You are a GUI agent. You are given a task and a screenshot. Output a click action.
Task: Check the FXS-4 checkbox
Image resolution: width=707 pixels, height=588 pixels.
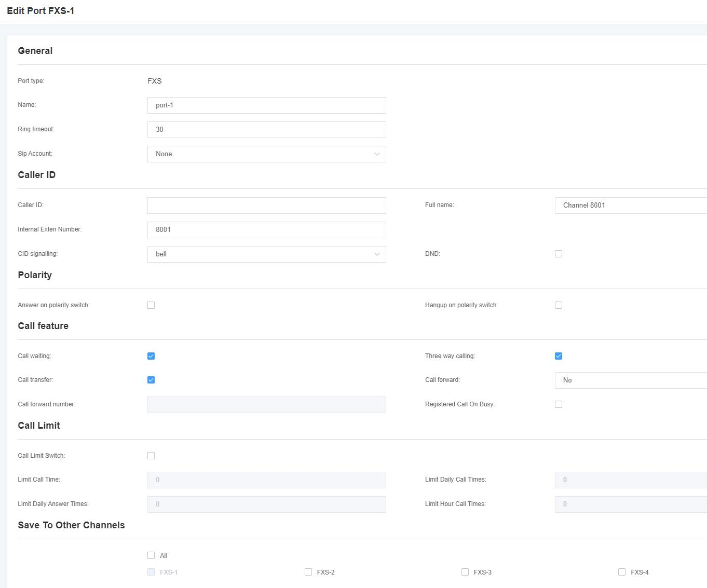point(622,572)
